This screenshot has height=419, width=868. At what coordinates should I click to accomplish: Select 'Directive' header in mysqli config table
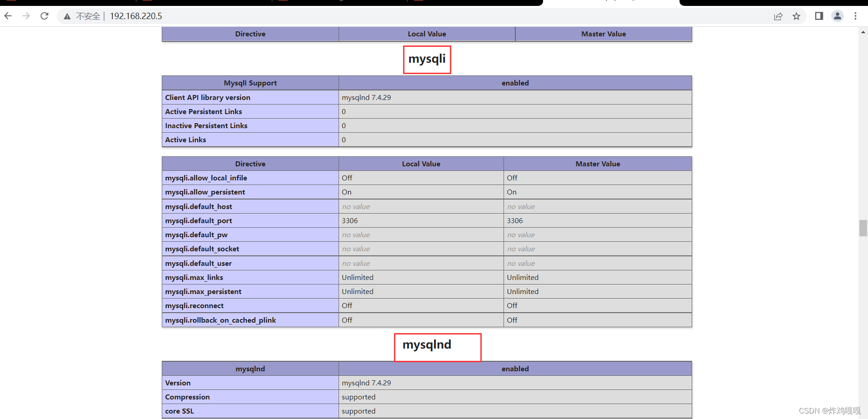click(x=250, y=164)
